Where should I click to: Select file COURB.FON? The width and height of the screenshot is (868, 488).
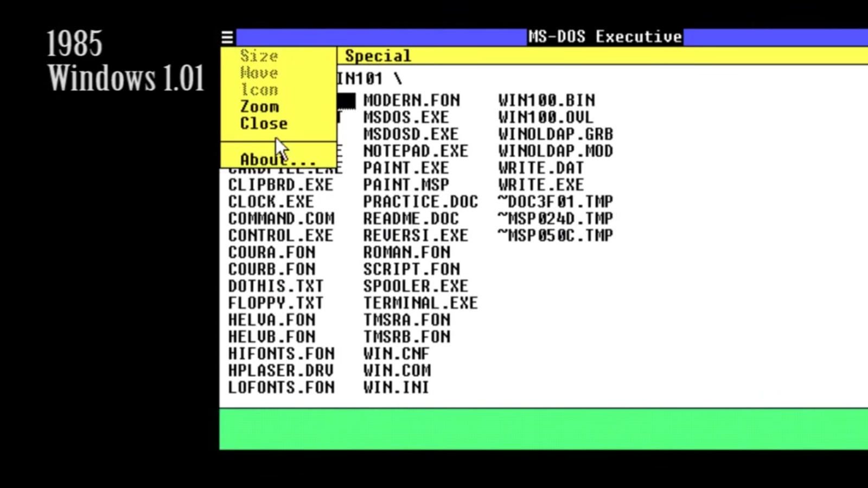click(272, 269)
